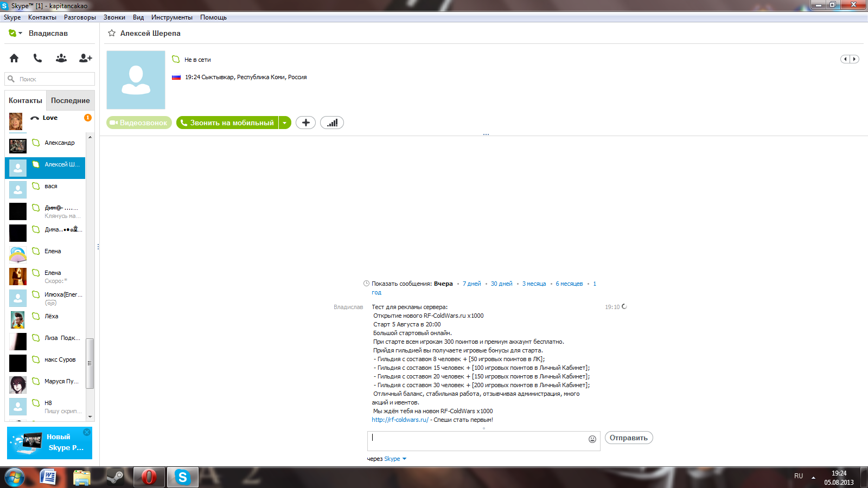Open own status dropdown next to Владислав
Screen dimensions: 868x488
[15, 33]
